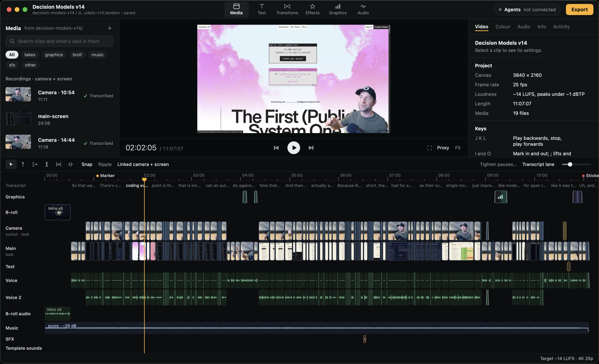This screenshot has height=364, width=599.
Task: Select the All media filter chip
Action: [12, 55]
